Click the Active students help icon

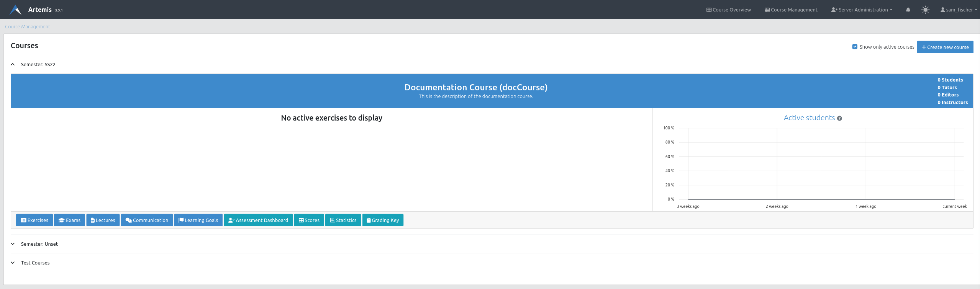(x=839, y=118)
